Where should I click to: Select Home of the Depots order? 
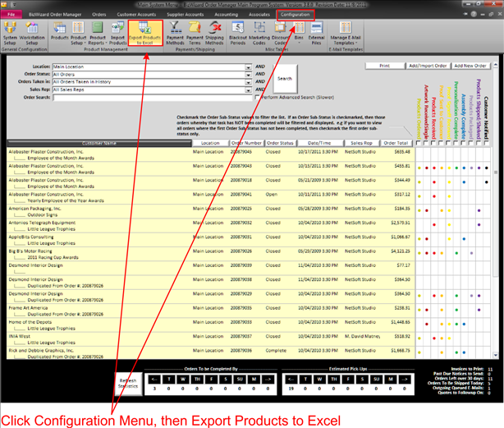point(210,325)
